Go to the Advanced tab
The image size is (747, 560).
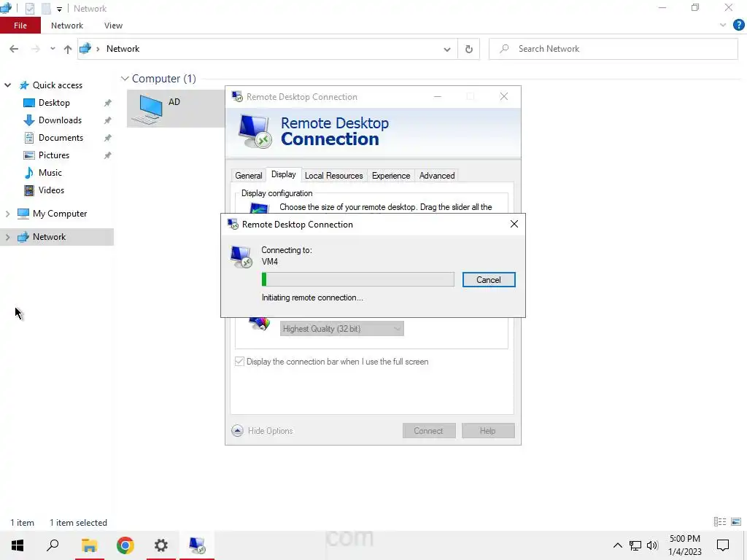(436, 175)
